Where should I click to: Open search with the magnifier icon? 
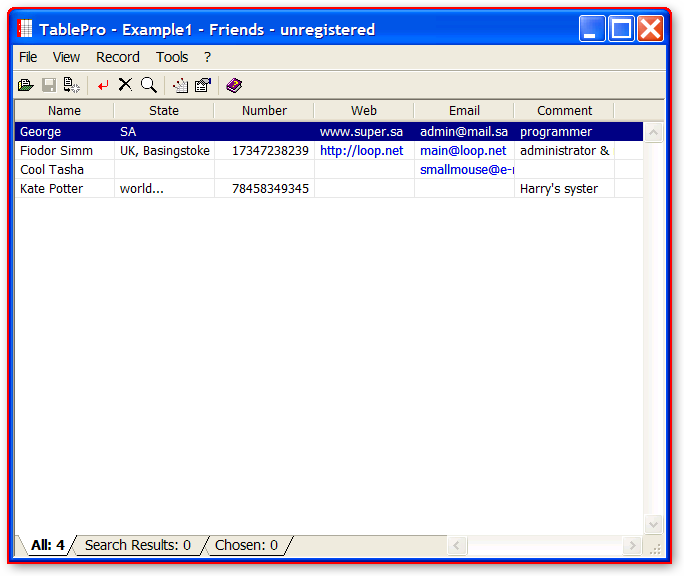click(148, 86)
